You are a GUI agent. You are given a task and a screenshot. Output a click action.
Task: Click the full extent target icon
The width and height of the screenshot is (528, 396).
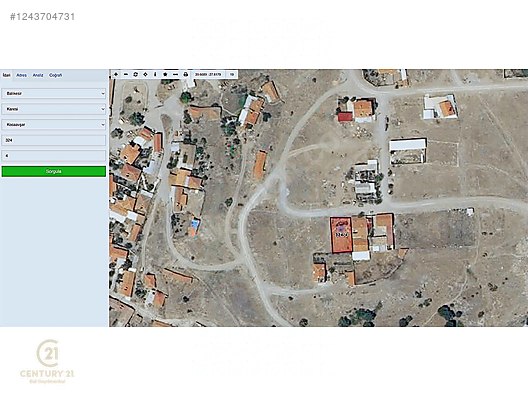tap(136, 74)
